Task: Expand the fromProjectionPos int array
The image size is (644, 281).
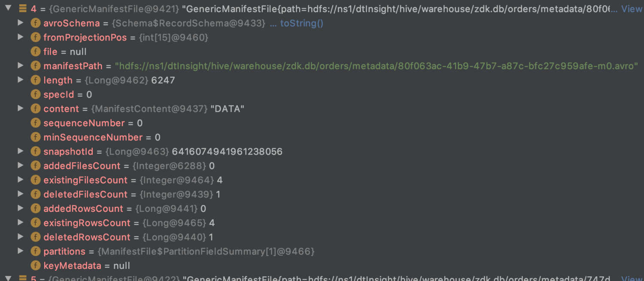Action: coord(20,37)
